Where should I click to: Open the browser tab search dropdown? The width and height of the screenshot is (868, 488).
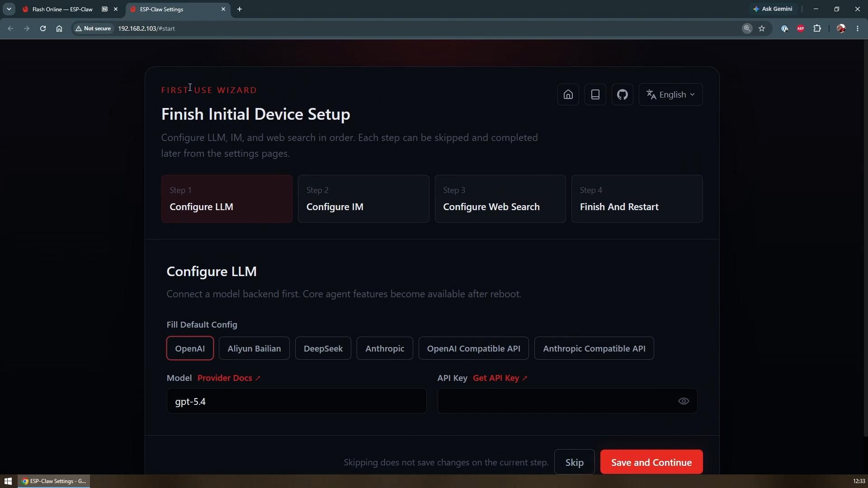point(9,9)
